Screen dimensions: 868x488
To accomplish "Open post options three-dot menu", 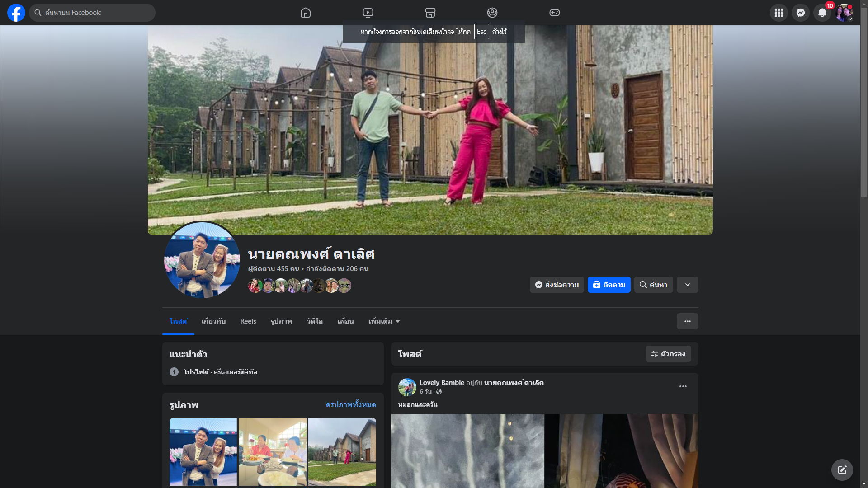I will [x=683, y=386].
